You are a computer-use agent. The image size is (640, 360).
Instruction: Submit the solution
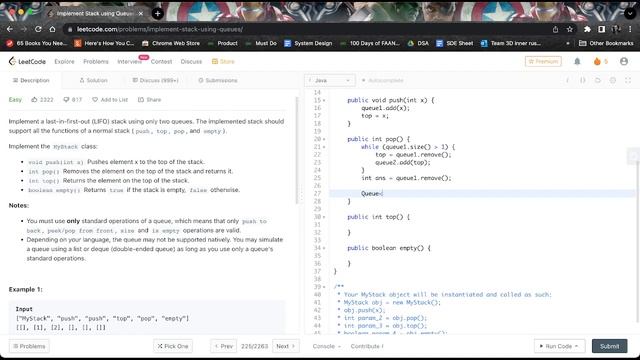pyautogui.click(x=609, y=346)
